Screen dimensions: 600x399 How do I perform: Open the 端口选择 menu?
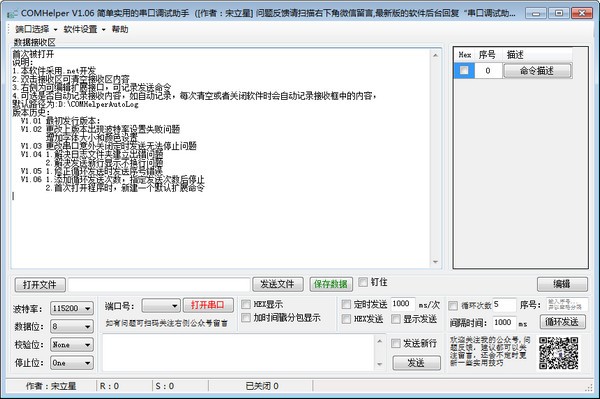point(36,29)
